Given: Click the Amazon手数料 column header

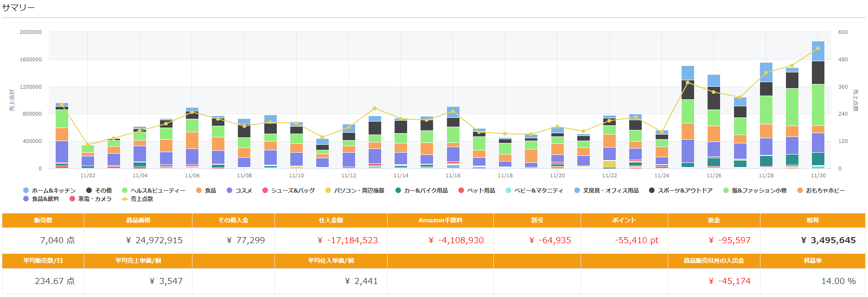Looking at the screenshot, I should [x=440, y=220].
